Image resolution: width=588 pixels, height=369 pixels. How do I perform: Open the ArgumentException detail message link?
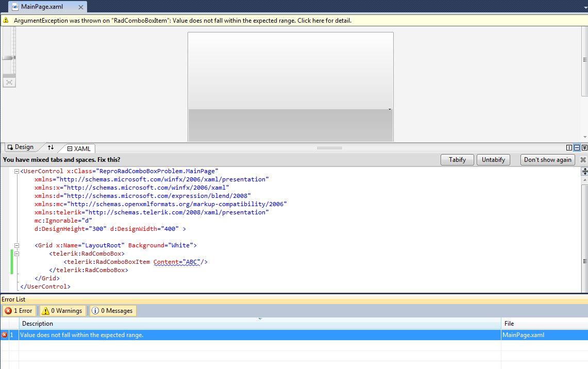point(182,21)
